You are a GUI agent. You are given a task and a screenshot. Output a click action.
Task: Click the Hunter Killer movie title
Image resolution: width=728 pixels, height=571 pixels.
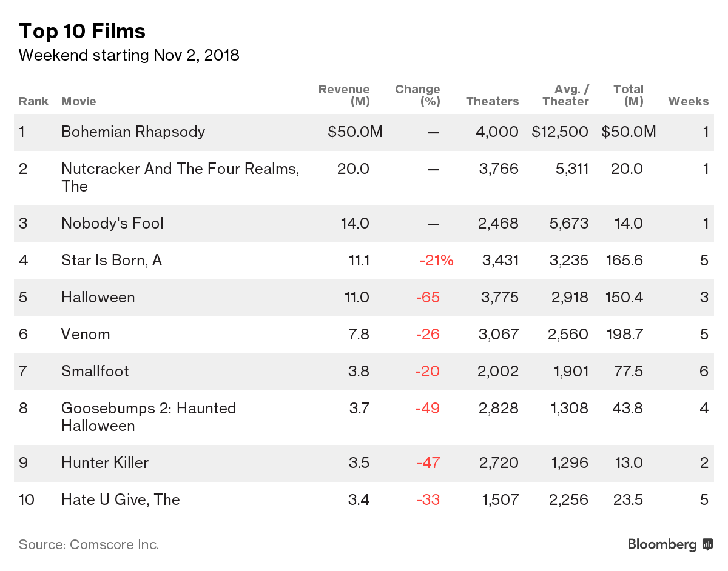tap(105, 463)
